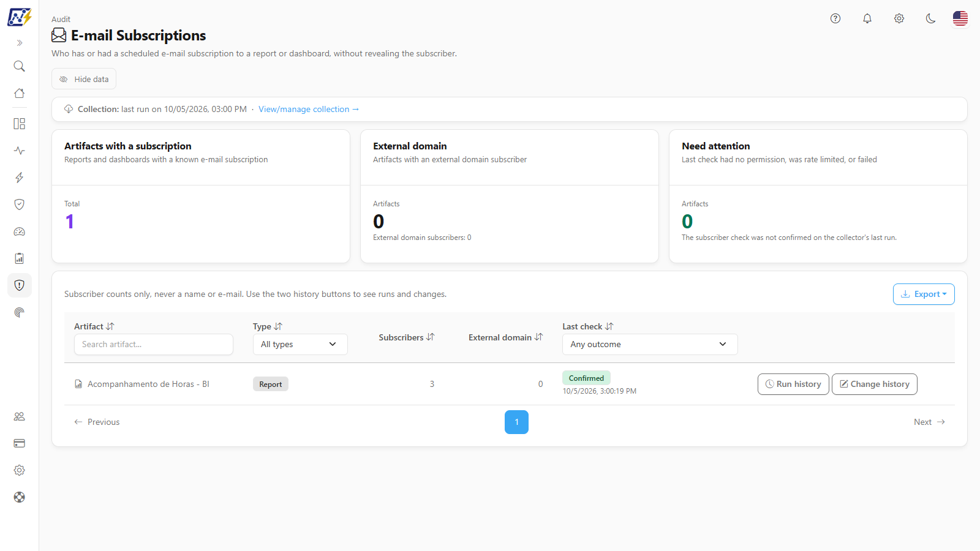Click the Previous page button

[97, 422]
